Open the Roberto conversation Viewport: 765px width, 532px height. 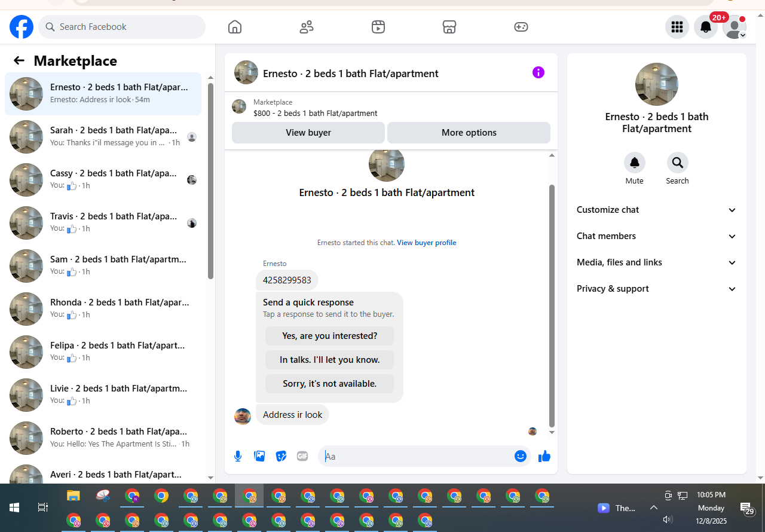coord(103,438)
